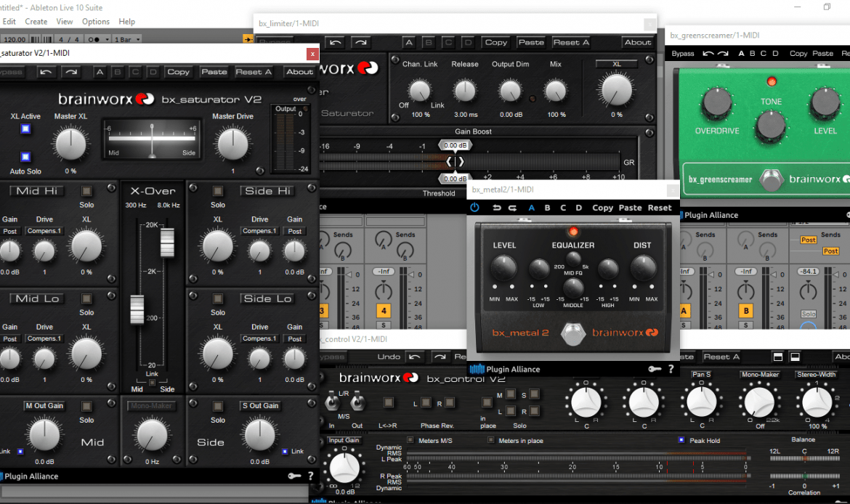Toggle the bx_metal2 power bypass icon

coord(474,208)
